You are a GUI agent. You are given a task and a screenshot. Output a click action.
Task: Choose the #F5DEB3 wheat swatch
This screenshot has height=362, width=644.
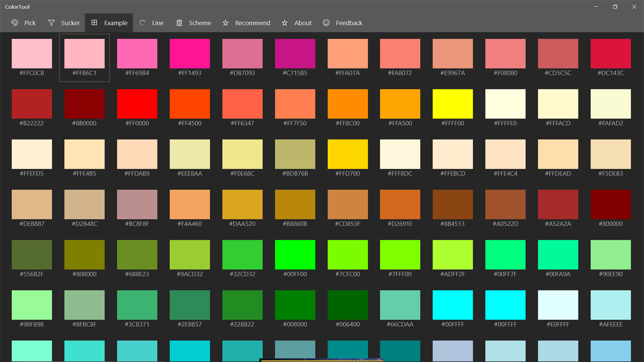pos(611,154)
